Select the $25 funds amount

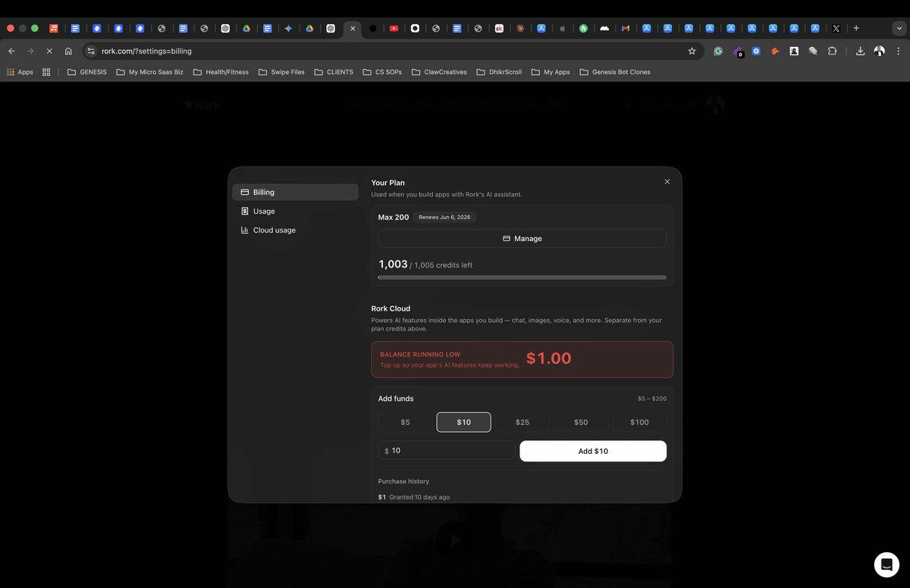coord(522,422)
